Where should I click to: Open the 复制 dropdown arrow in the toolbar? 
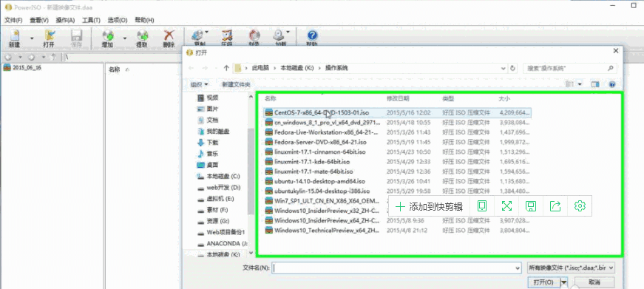click(x=206, y=32)
